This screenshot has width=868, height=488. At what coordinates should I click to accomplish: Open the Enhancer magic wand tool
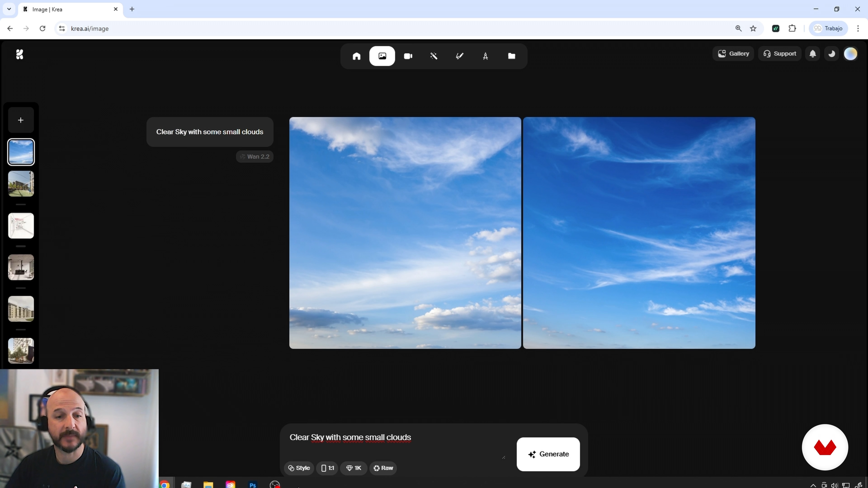[434, 56]
